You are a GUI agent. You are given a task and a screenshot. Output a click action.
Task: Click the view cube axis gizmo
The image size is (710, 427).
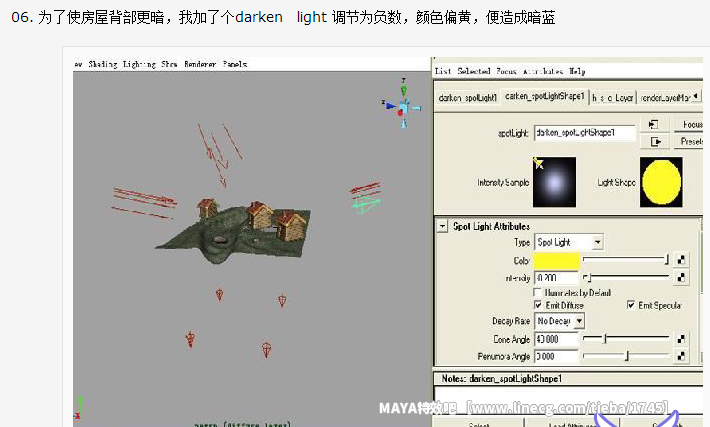[403, 106]
